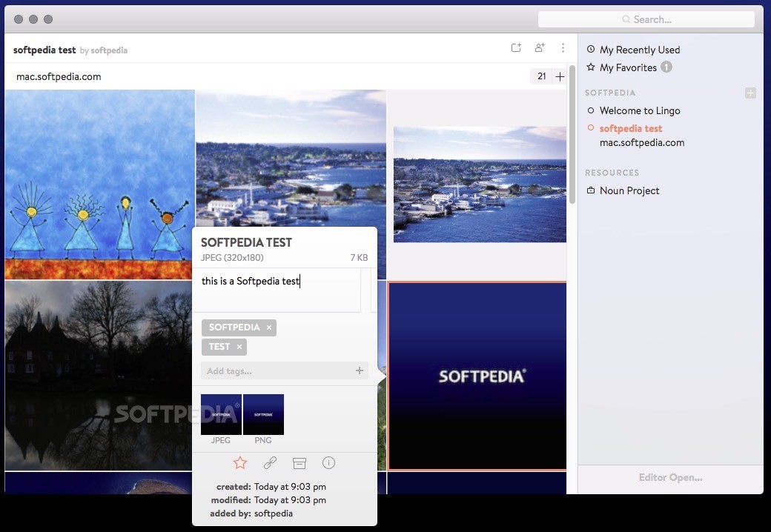Click the favorites count badge 1
This screenshot has width=771, height=532.
point(666,67)
